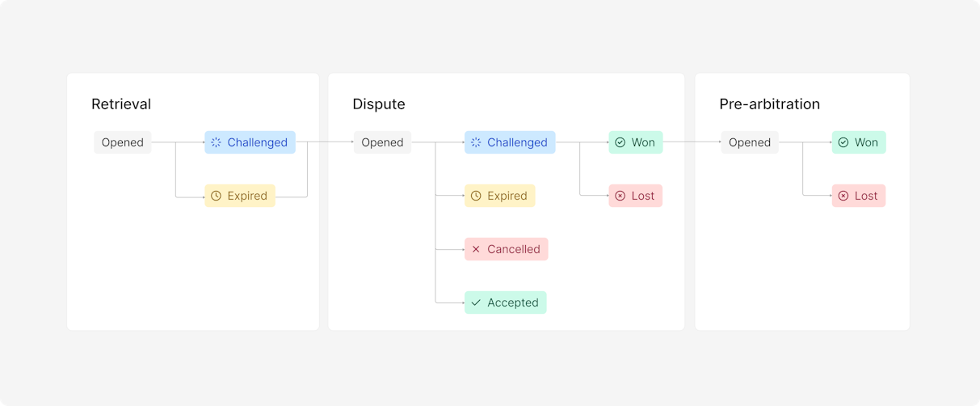
Task: Click the green Accepted status text
Action: (x=513, y=302)
